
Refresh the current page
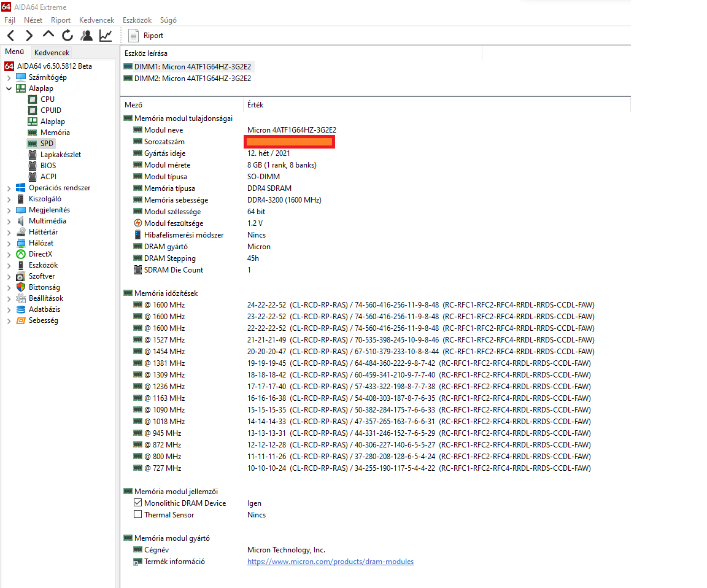tap(67, 35)
